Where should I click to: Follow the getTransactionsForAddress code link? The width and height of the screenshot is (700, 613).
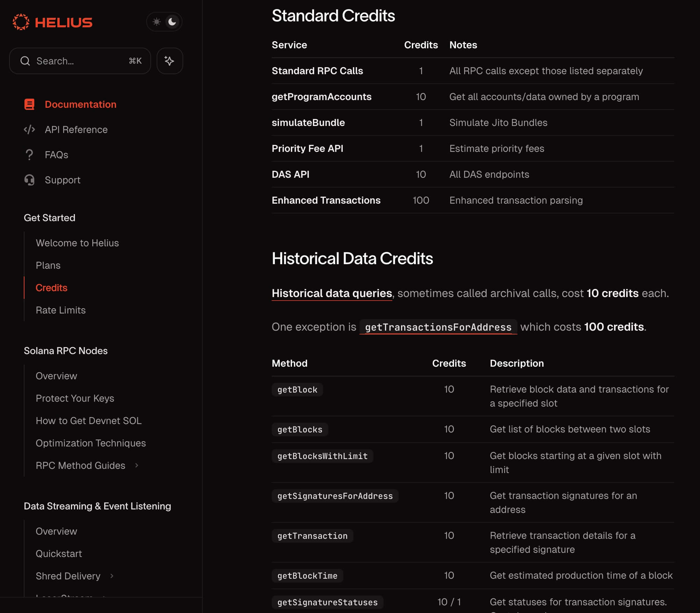click(438, 327)
